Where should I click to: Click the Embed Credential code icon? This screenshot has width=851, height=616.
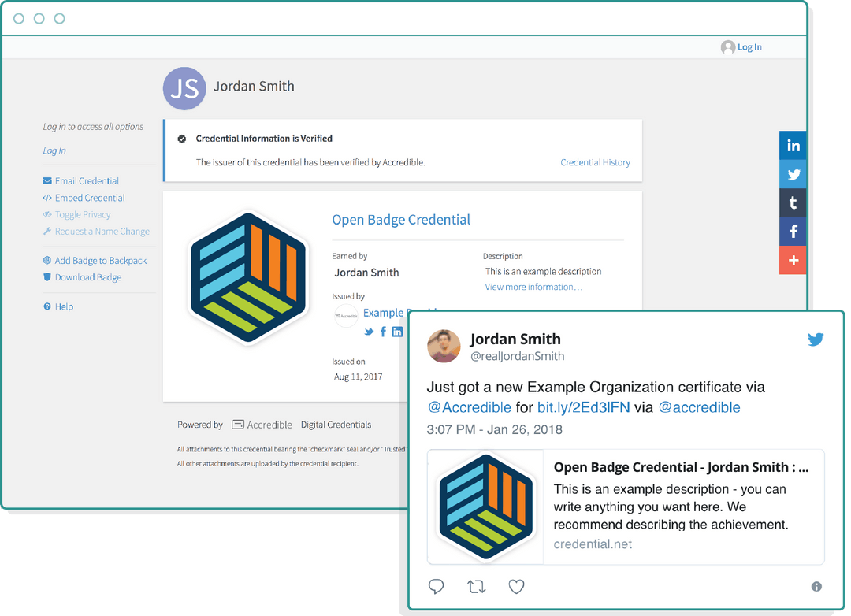[x=47, y=198]
